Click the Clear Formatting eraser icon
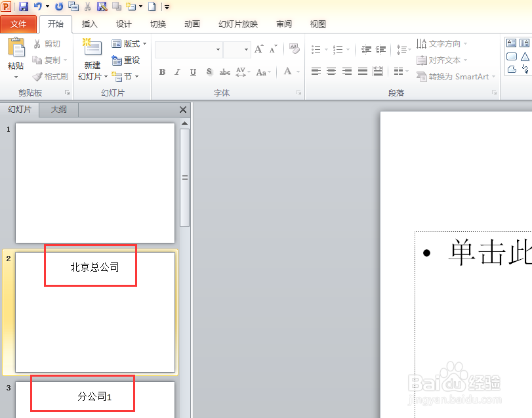The width and height of the screenshot is (532, 418). (294, 49)
